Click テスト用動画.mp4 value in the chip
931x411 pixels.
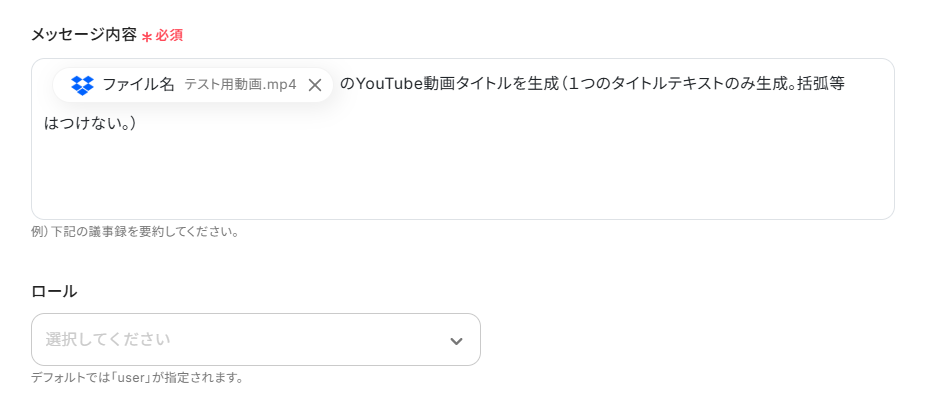point(240,85)
